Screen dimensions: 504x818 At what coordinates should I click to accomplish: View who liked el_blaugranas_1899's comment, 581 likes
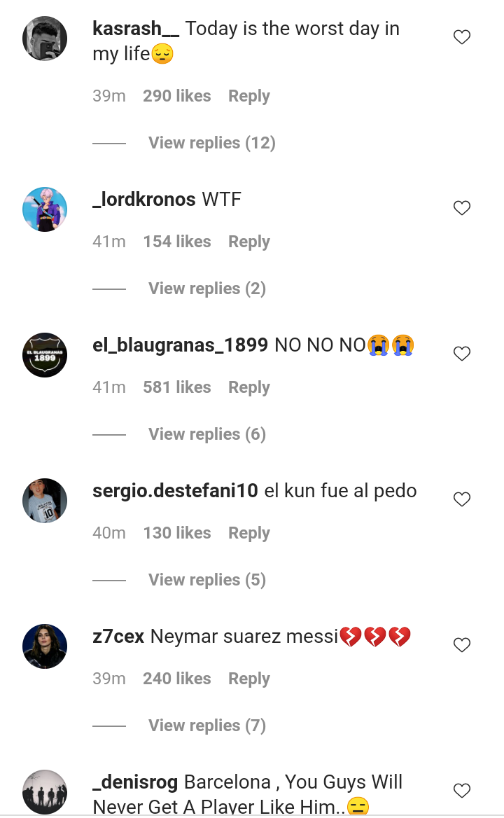(176, 388)
